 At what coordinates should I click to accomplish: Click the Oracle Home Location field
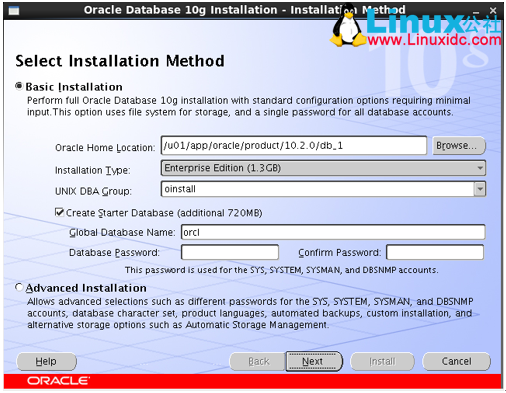click(x=294, y=145)
